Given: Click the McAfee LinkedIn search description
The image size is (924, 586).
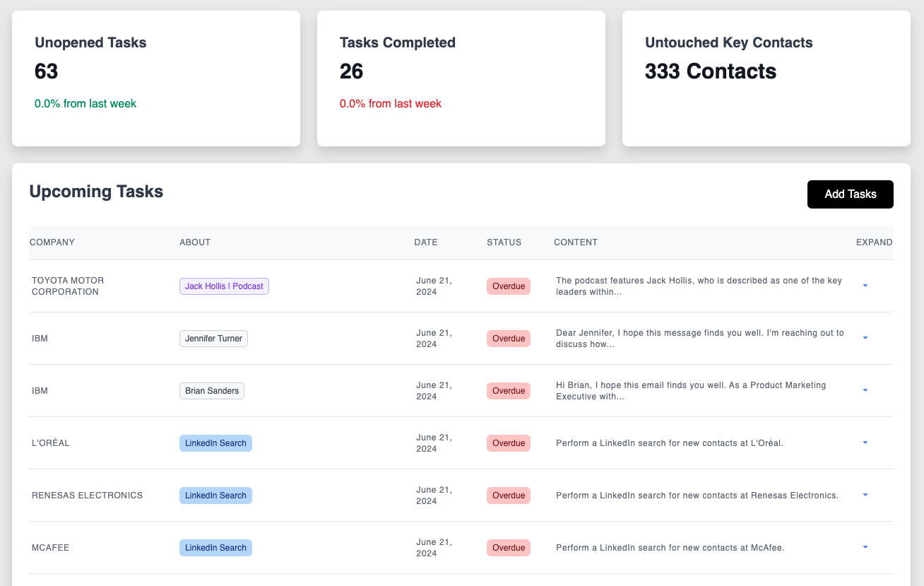Looking at the screenshot, I should [670, 548].
